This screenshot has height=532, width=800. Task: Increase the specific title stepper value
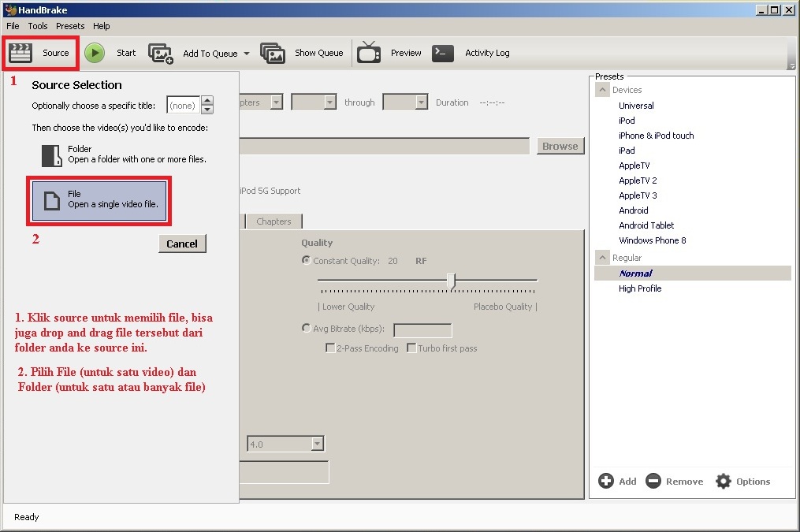[x=207, y=100]
